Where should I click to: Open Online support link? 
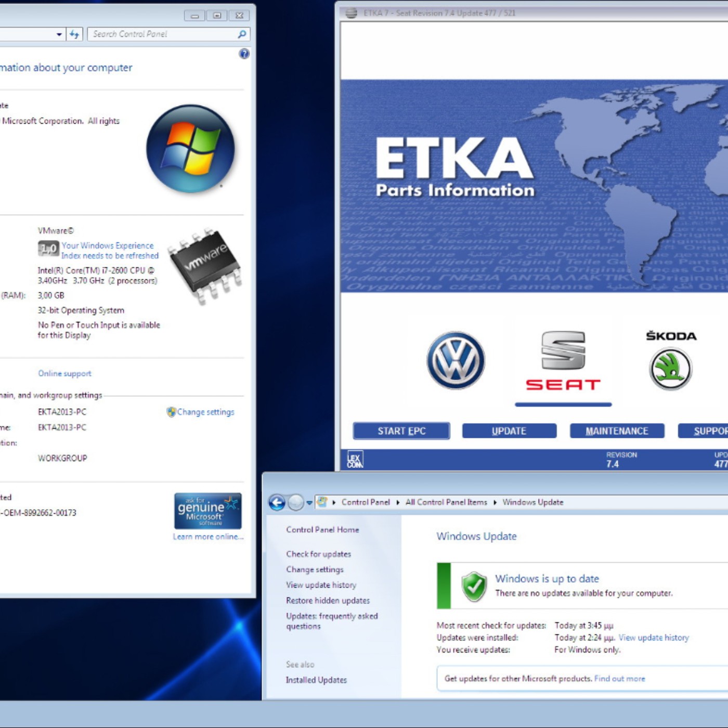[64, 373]
